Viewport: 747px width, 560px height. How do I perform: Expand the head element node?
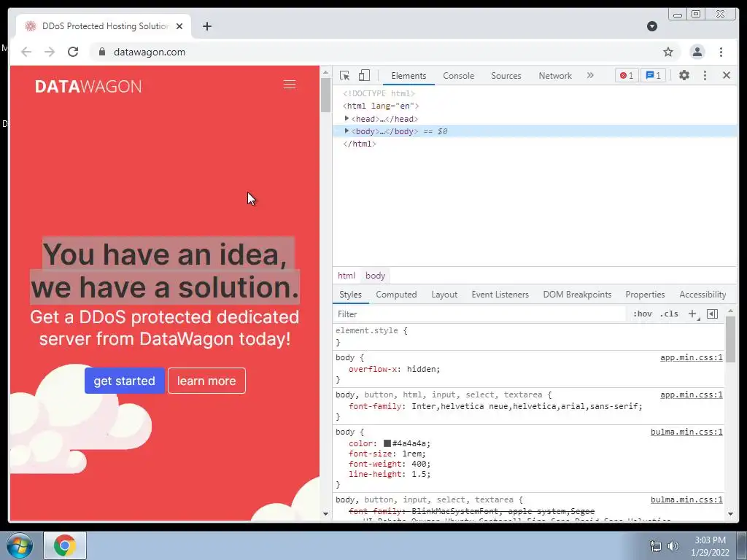coord(347,118)
